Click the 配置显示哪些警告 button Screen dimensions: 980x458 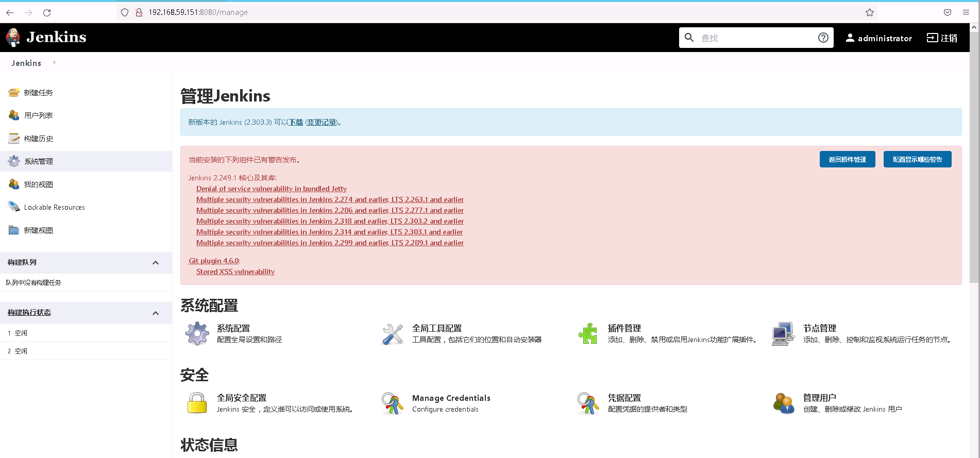point(918,159)
